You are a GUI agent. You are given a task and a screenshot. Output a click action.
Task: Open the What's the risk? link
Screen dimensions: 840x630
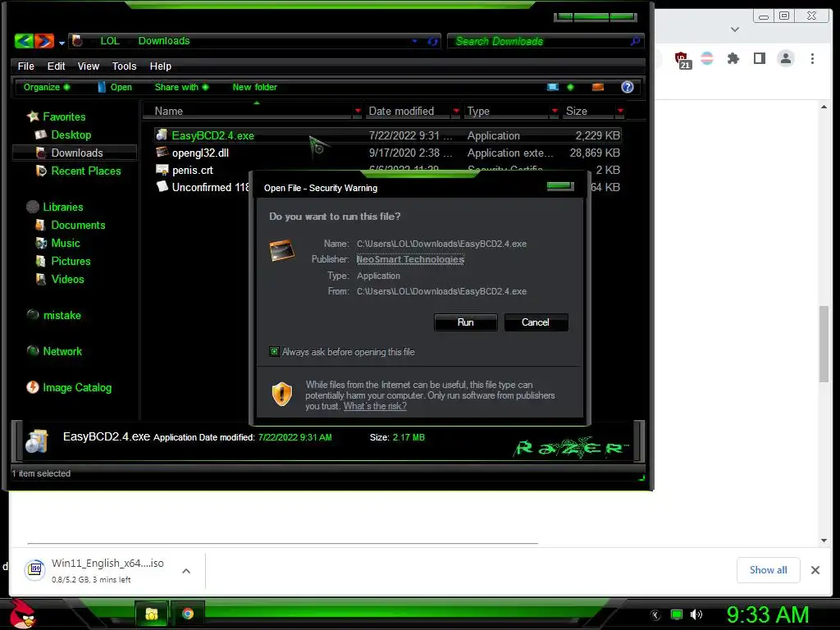click(x=375, y=406)
